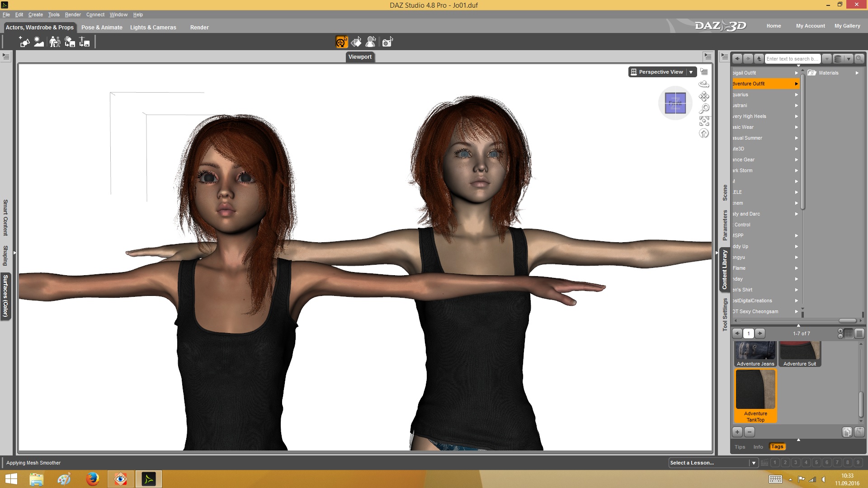868x488 pixels.
Task: Click the Content Library up-folder arrow
Action: [x=759, y=59]
